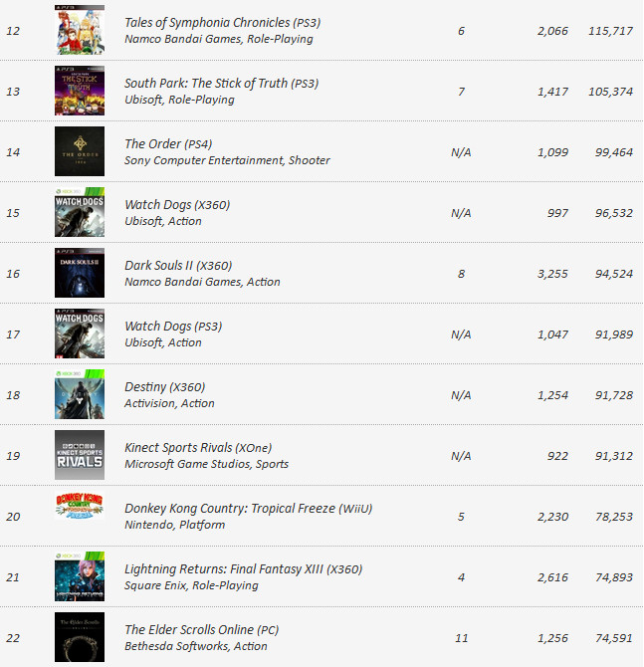Open Destiny (X360) title link
Viewport: 644px width, 667px height.
pos(165,387)
